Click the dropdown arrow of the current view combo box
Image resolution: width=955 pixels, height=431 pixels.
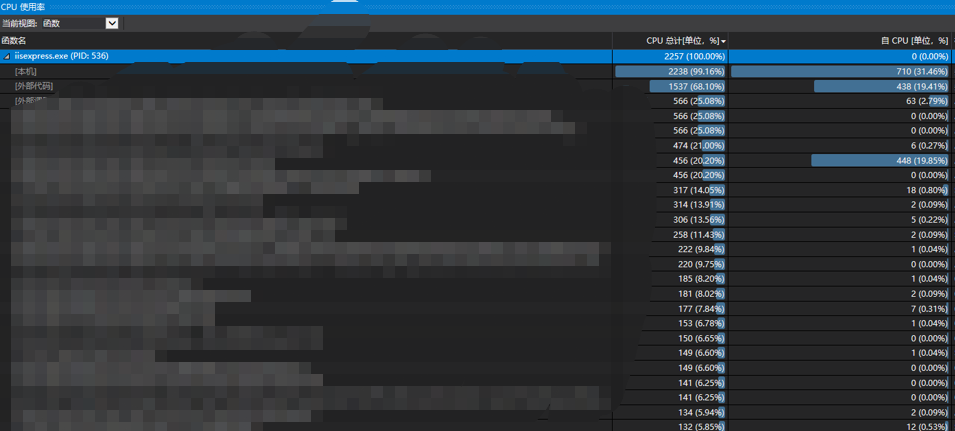tap(112, 23)
